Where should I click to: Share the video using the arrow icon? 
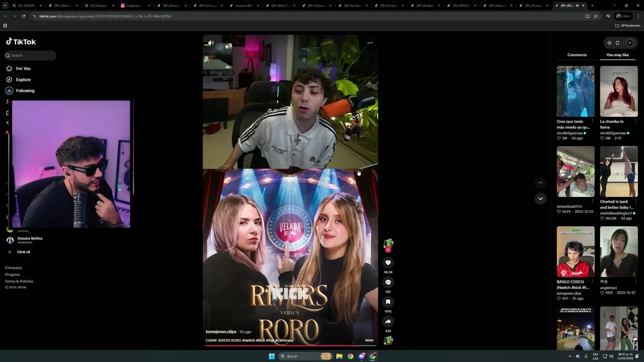(388, 321)
